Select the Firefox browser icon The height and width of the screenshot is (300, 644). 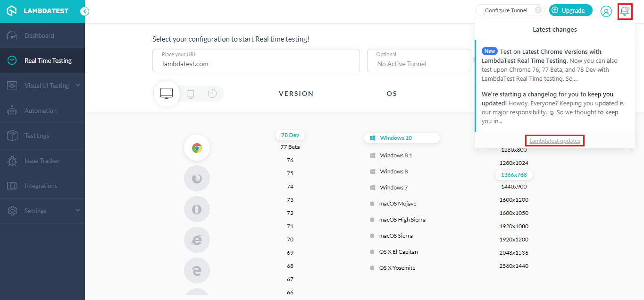coord(197,179)
